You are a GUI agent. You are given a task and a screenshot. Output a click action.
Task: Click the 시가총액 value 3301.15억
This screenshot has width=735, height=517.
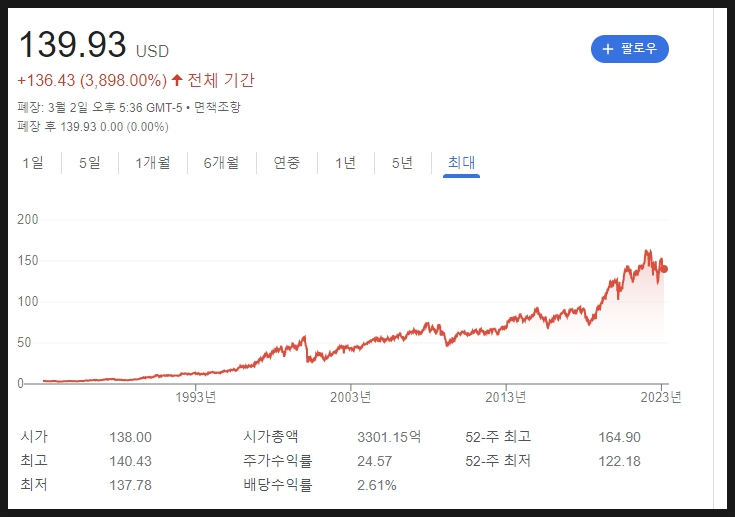point(389,437)
